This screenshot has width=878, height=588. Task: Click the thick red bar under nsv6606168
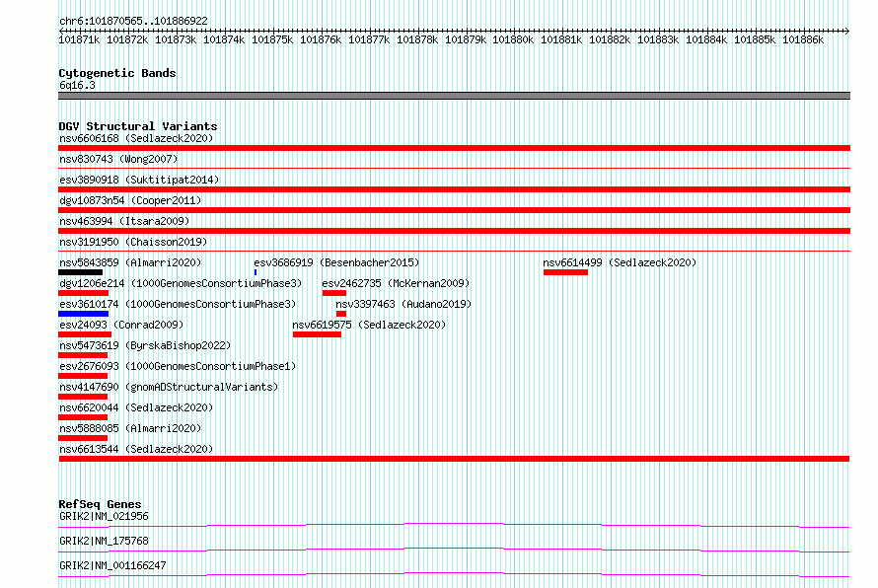pyautogui.click(x=454, y=148)
